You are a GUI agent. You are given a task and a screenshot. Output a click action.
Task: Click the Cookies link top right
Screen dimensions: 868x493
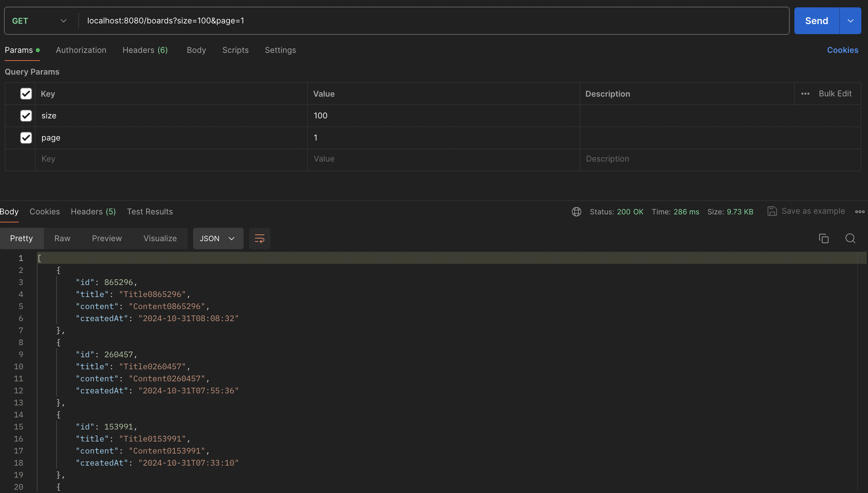[842, 50]
